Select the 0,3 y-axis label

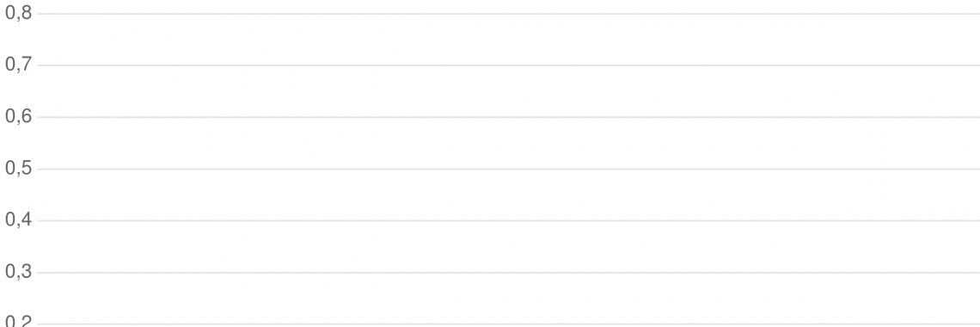[18, 273]
